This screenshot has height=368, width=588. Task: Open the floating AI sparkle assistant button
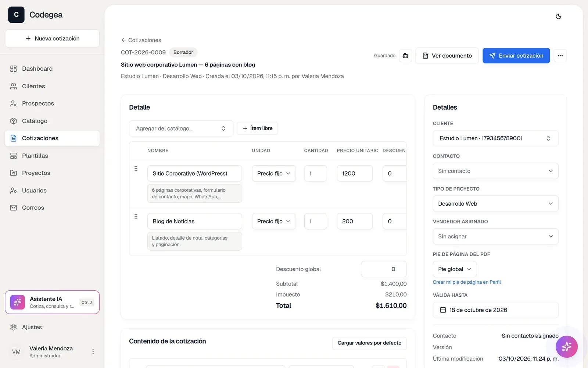567,347
